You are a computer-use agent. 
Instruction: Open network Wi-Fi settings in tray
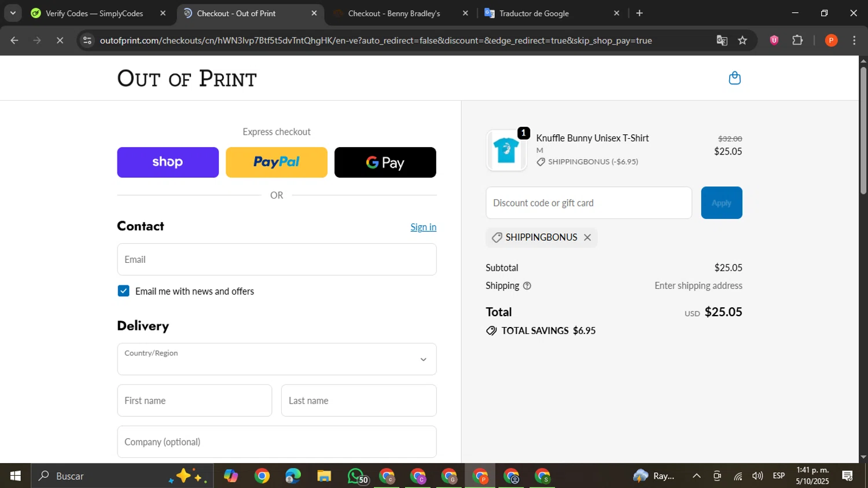click(738, 476)
